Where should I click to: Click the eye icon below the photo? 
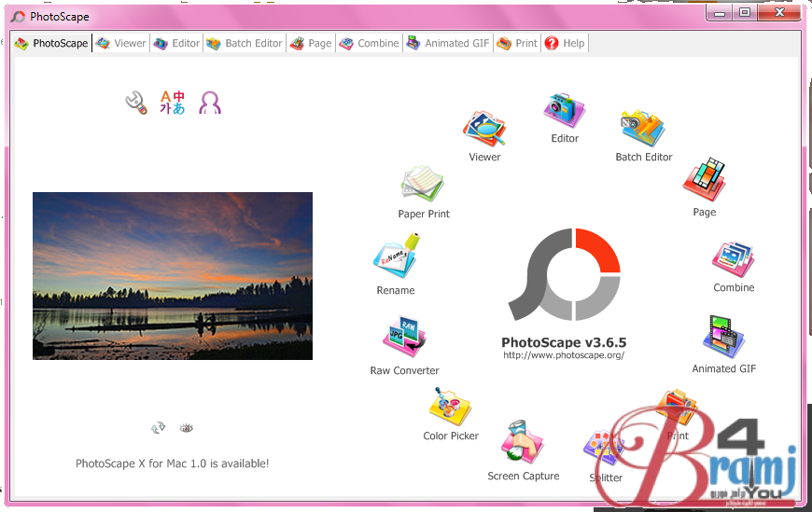[x=187, y=428]
